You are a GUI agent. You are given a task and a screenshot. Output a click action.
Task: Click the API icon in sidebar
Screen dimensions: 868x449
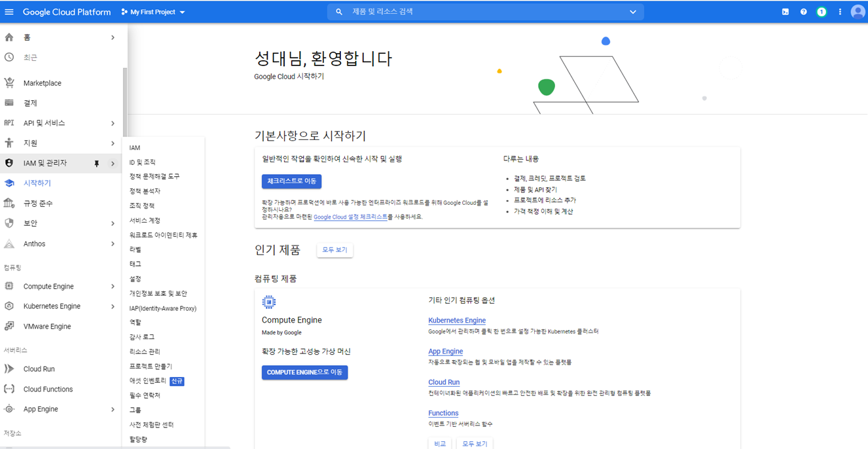[x=9, y=123]
